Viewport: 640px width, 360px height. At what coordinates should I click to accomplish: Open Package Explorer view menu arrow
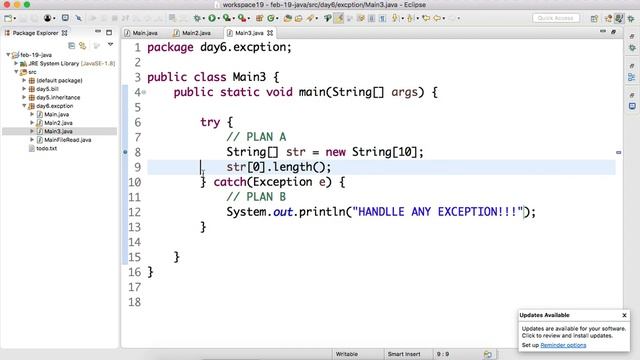[110, 44]
